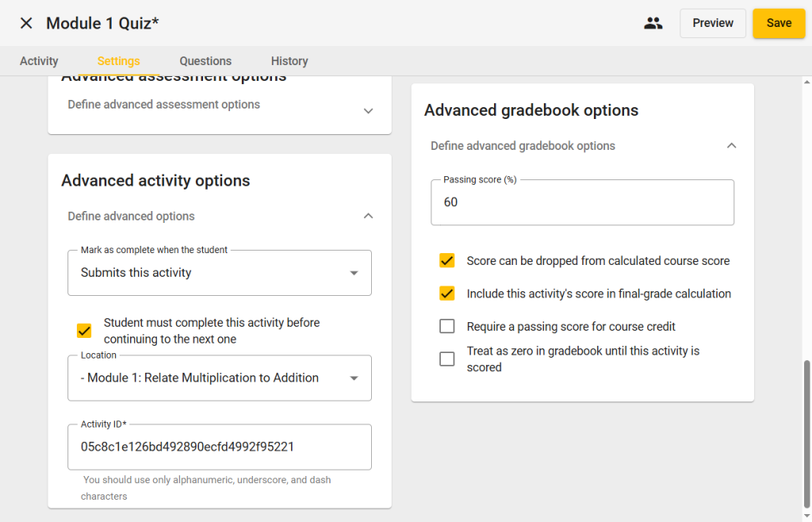The height and width of the screenshot is (522, 812).
Task: Open the Questions tab
Action: click(x=205, y=61)
